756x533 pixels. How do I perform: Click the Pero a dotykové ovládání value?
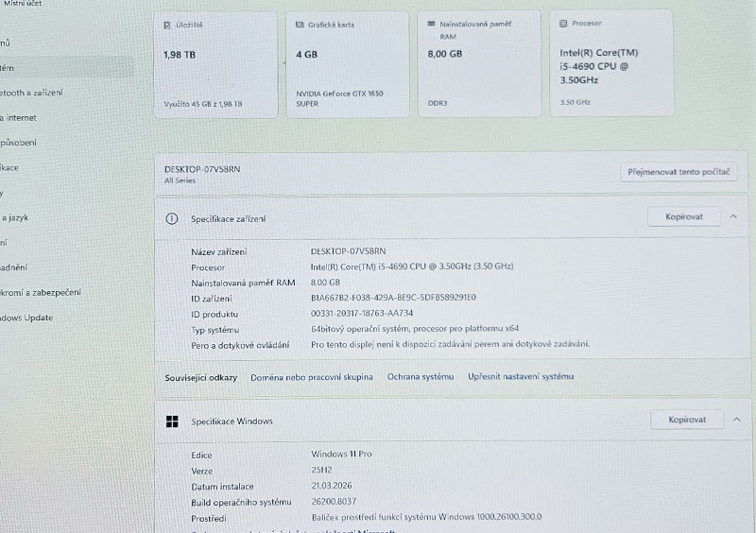point(450,344)
